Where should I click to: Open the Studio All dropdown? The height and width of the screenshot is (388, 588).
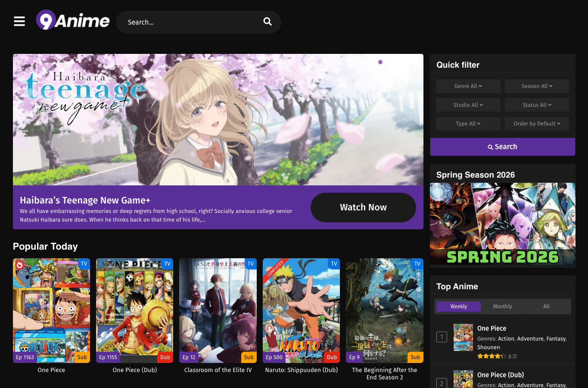(468, 105)
